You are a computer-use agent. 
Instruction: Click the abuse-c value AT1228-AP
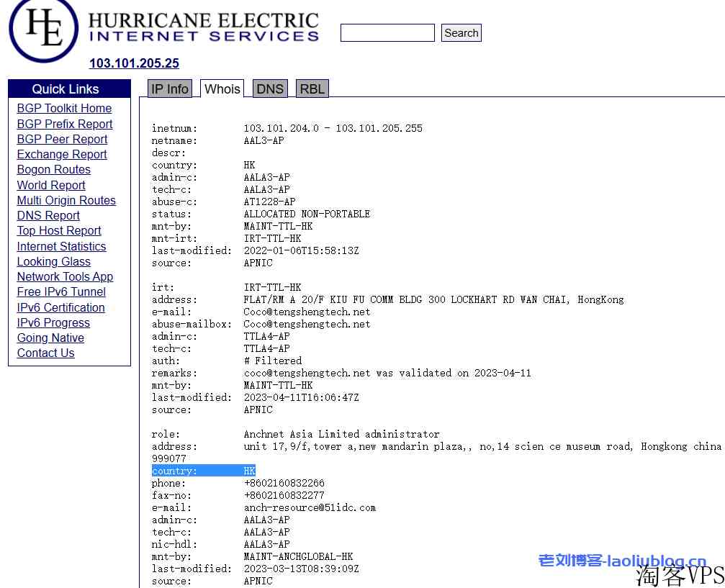(x=269, y=202)
